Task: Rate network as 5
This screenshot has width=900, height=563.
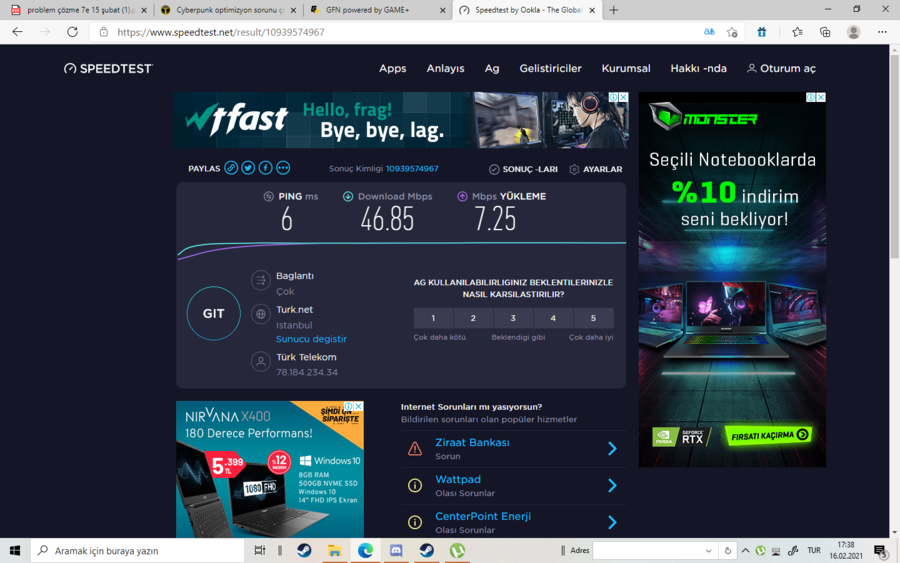Action: [x=593, y=318]
